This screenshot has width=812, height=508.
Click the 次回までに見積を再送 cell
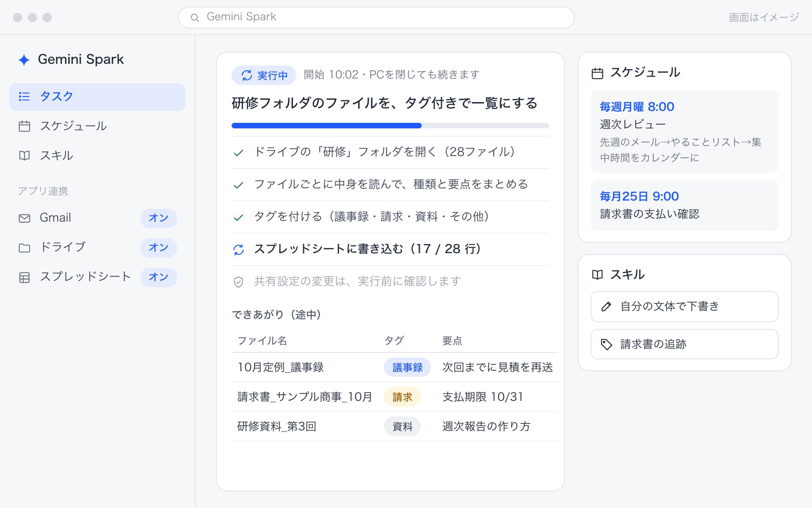498,368
